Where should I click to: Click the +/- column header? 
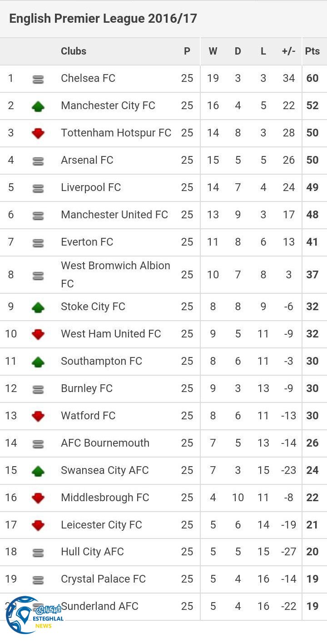[288, 51]
